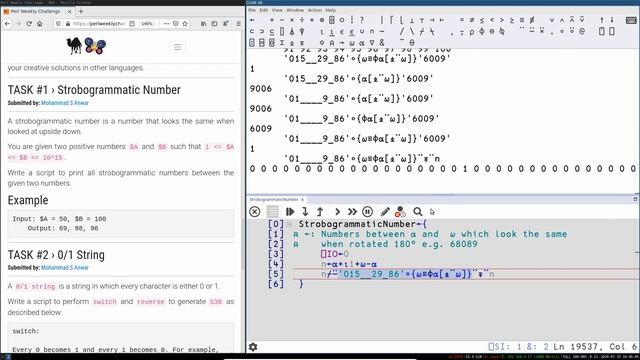This screenshot has height=360, width=640.
Task: Insert the iota ⍳ glyph from the language bar
Action: [321, 31]
